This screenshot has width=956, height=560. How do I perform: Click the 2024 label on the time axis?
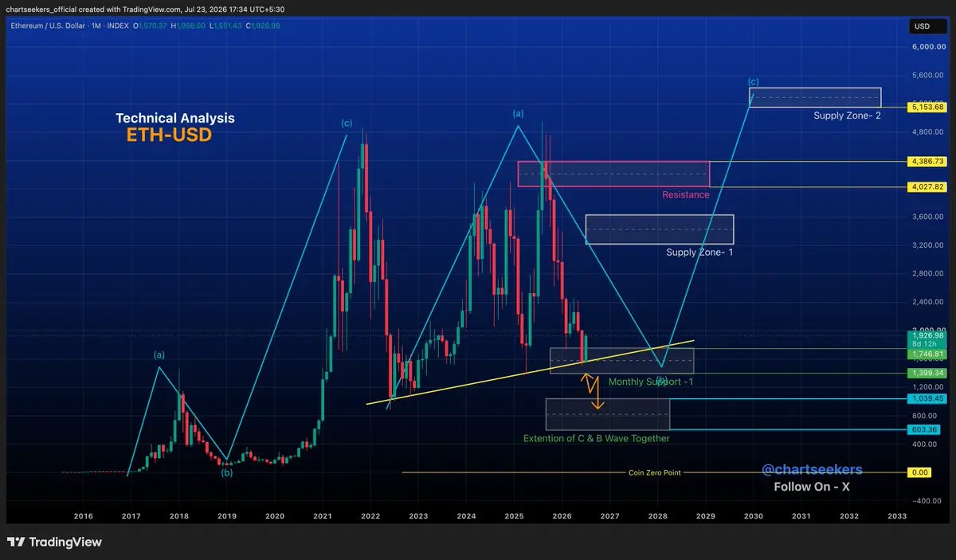[x=466, y=516]
